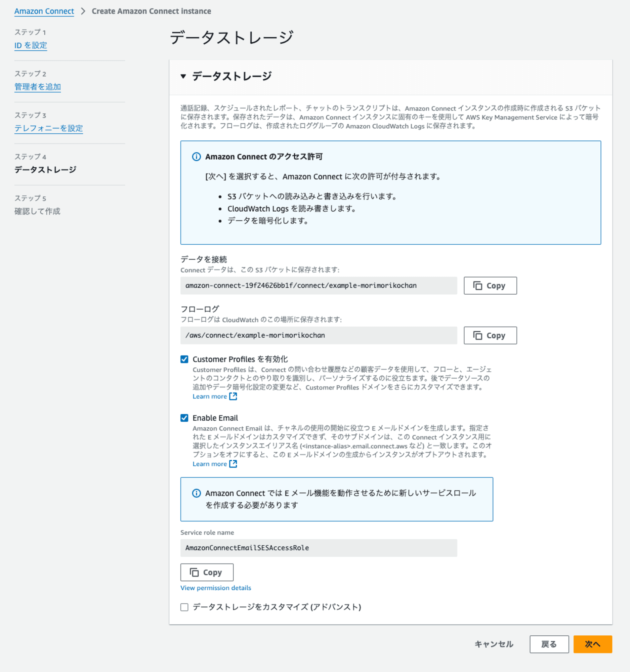Click the CloudWatch Logs を読み書きします bullet

pos(291,209)
